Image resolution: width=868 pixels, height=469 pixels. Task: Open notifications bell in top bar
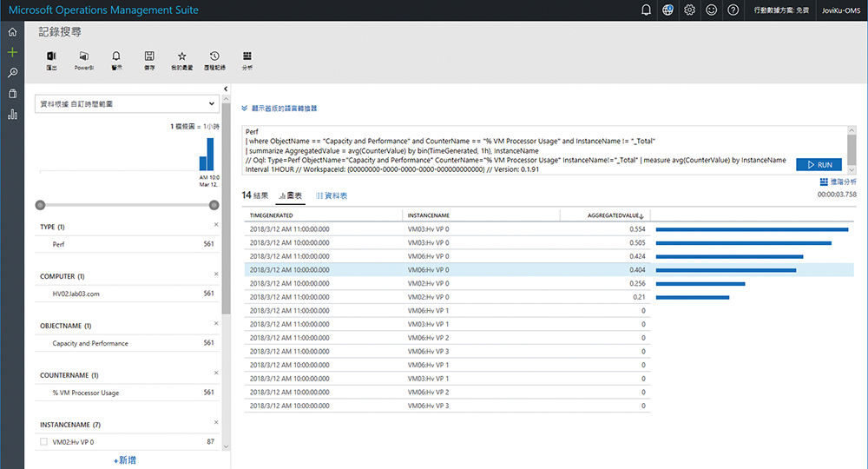tap(646, 10)
